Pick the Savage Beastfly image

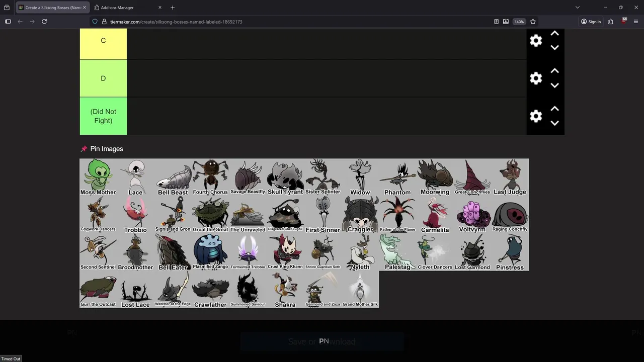pyautogui.click(x=248, y=177)
